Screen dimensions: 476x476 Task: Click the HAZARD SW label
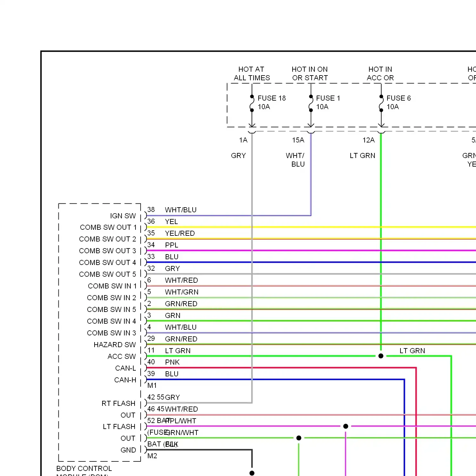coord(115,345)
